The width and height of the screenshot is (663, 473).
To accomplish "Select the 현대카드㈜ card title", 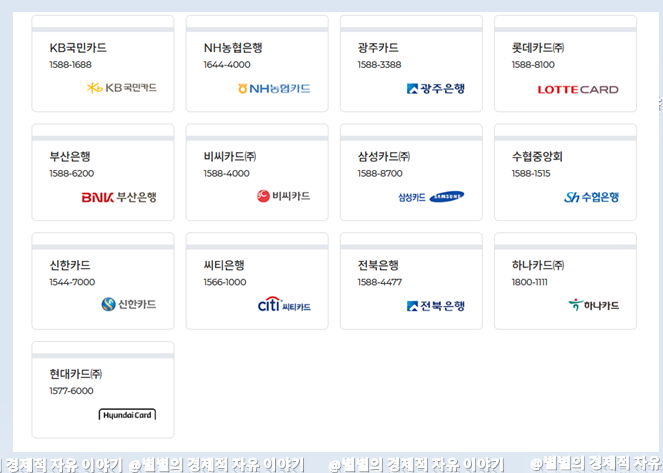I will pyautogui.click(x=76, y=374).
